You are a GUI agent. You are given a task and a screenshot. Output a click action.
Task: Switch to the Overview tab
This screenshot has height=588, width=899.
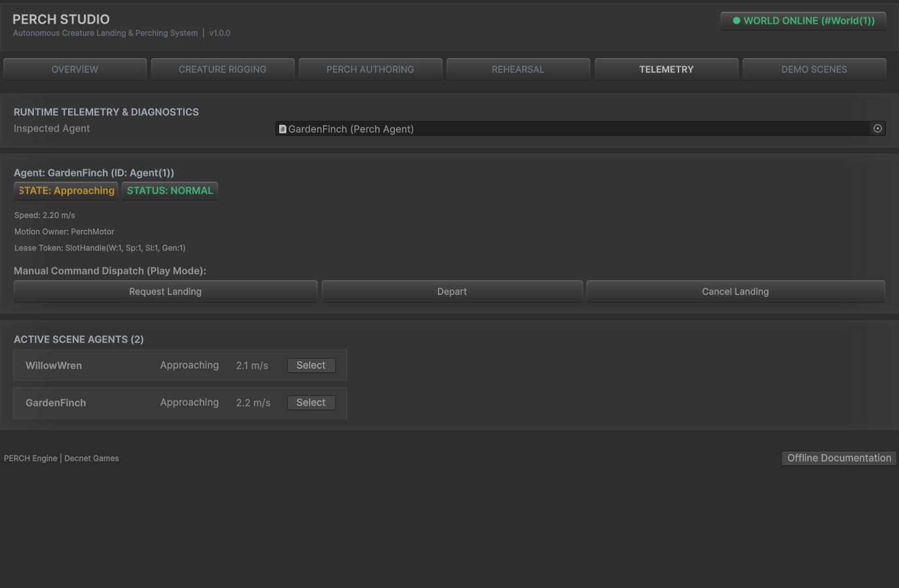point(75,69)
